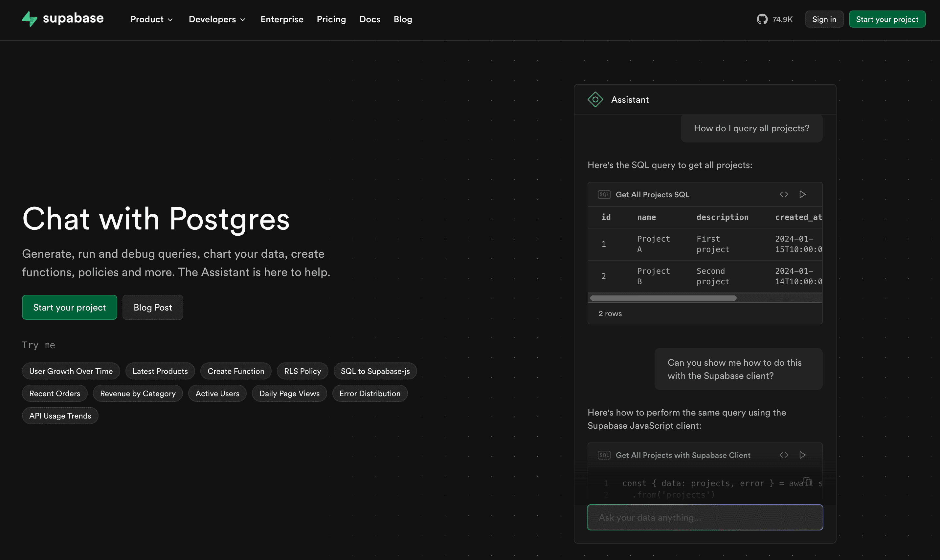Screen dimensions: 940x560
Task: Click the Assistant diamond/gem icon
Action: [x=595, y=99]
